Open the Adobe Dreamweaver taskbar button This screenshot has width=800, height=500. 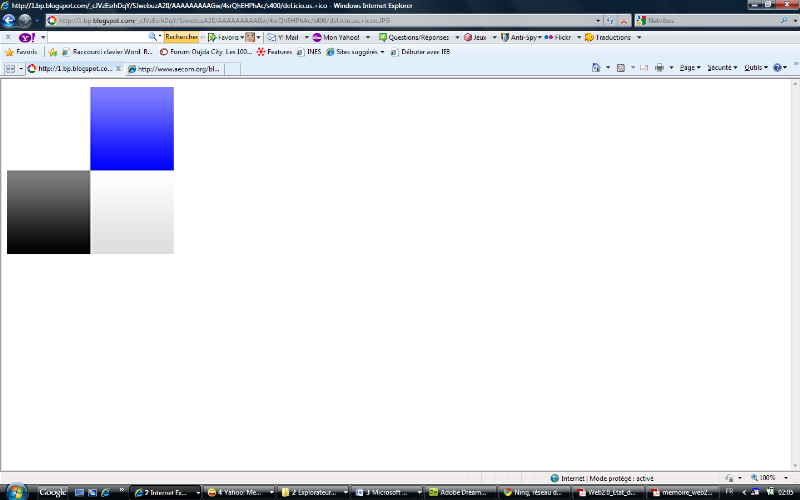click(x=461, y=492)
